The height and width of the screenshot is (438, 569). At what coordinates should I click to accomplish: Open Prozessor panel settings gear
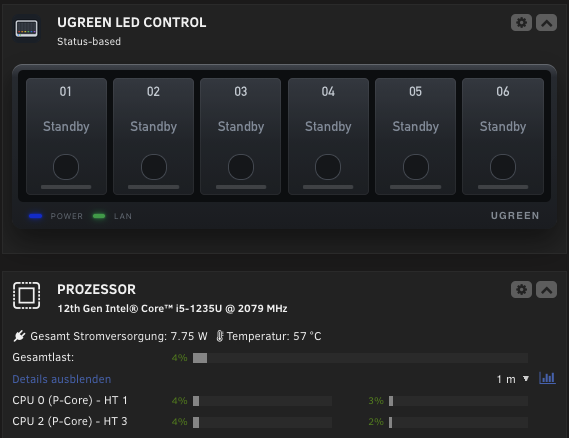[x=521, y=290]
